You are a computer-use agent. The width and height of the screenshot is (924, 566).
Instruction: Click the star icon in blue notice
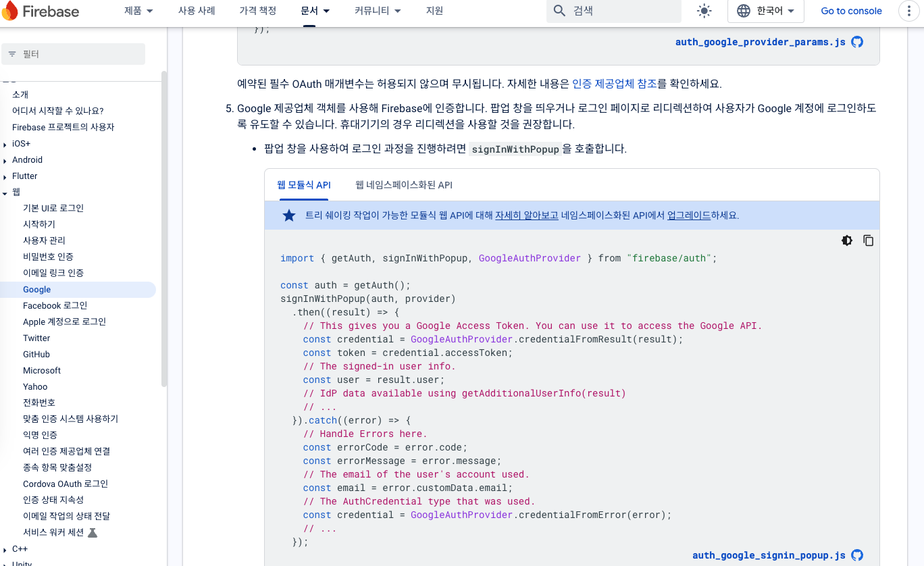pos(289,215)
